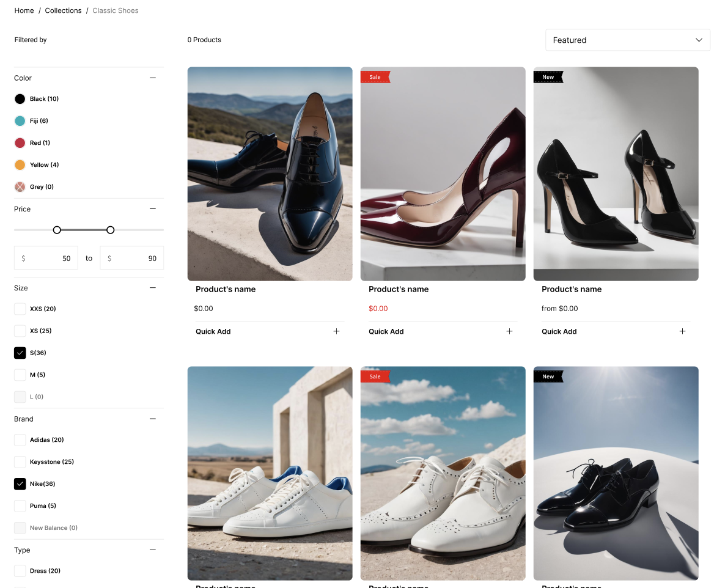
Task: Open the white sneakers product image
Action: pos(270,472)
